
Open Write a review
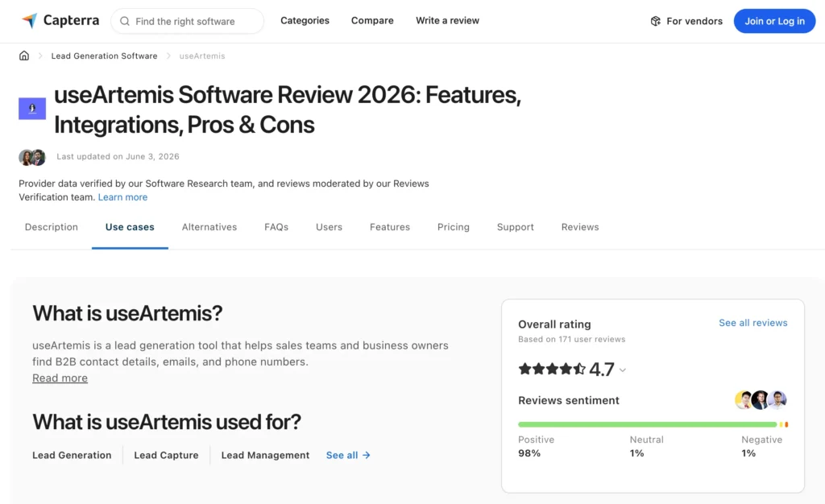[x=447, y=20]
